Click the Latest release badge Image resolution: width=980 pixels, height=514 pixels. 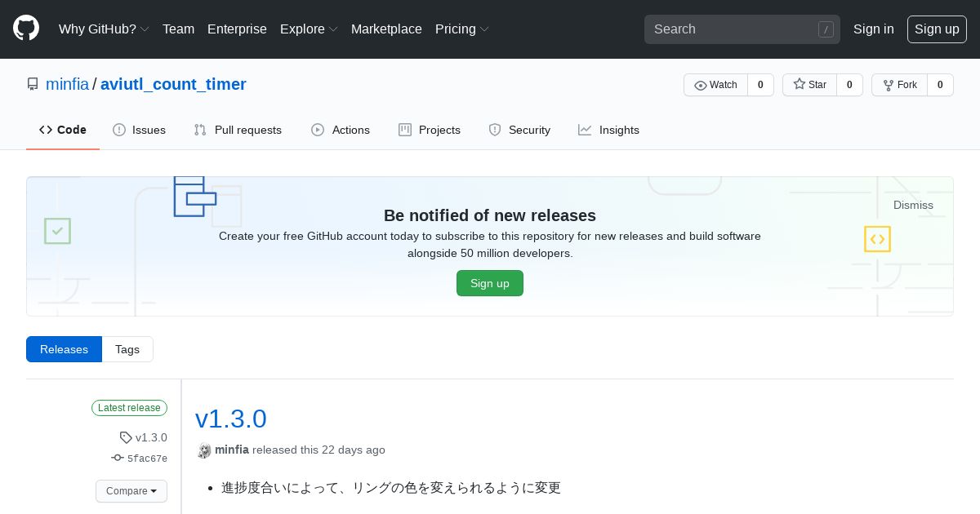tap(129, 408)
